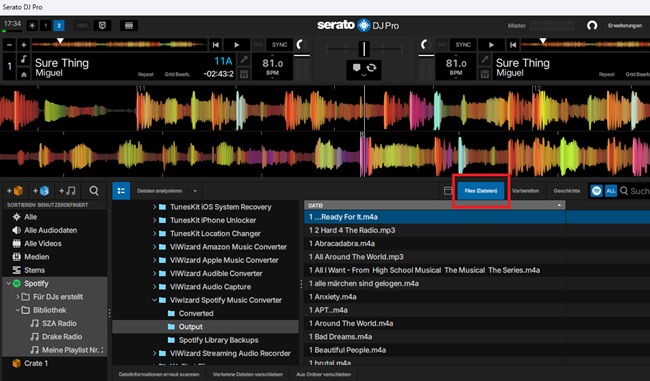This screenshot has height=381, width=650.
Task: Play the left deck track
Action: (237, 45)
